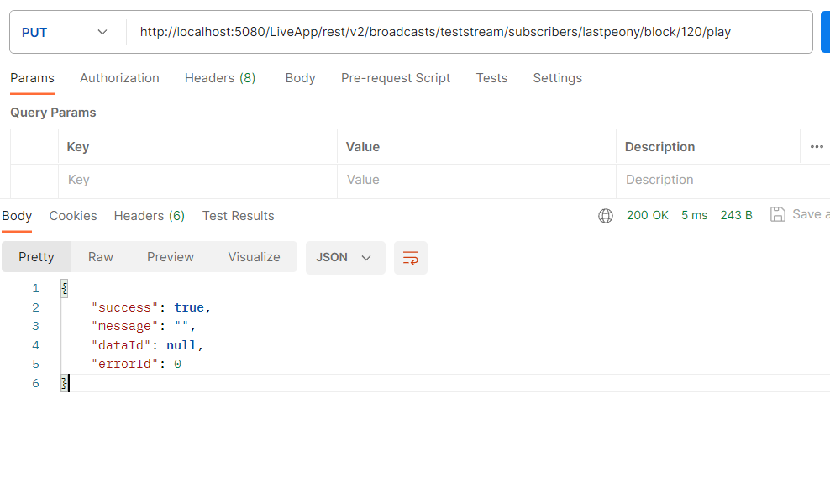View the response Headers (6) tab

click(x=150, y=216)
